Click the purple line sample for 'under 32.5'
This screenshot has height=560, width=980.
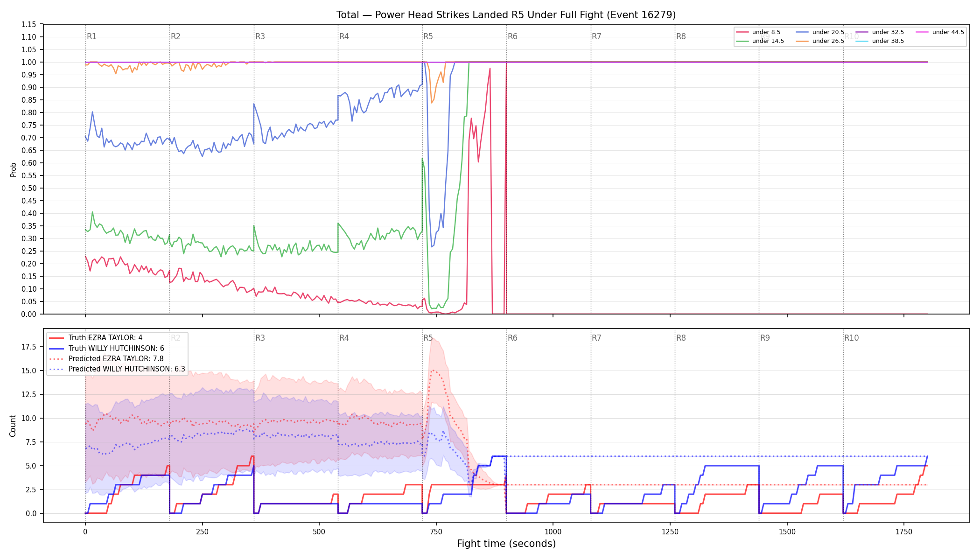click(862, 32)
